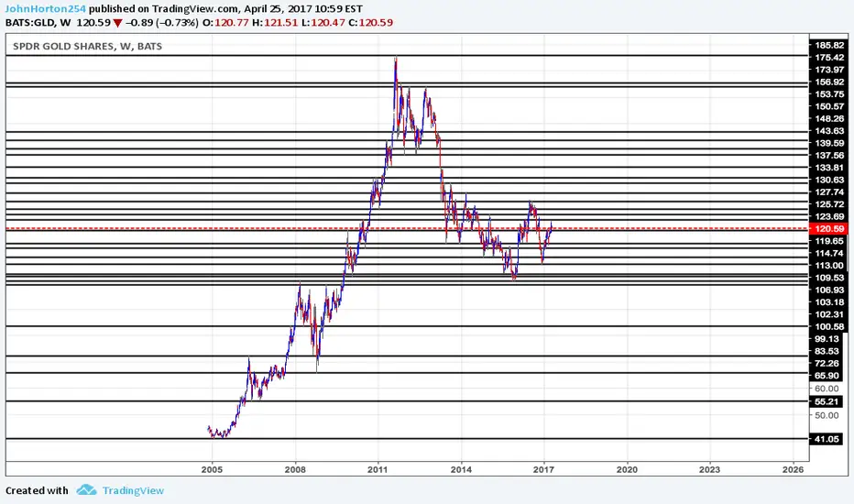
Task: Click the 175.42 price axis label
Action: 829,57
